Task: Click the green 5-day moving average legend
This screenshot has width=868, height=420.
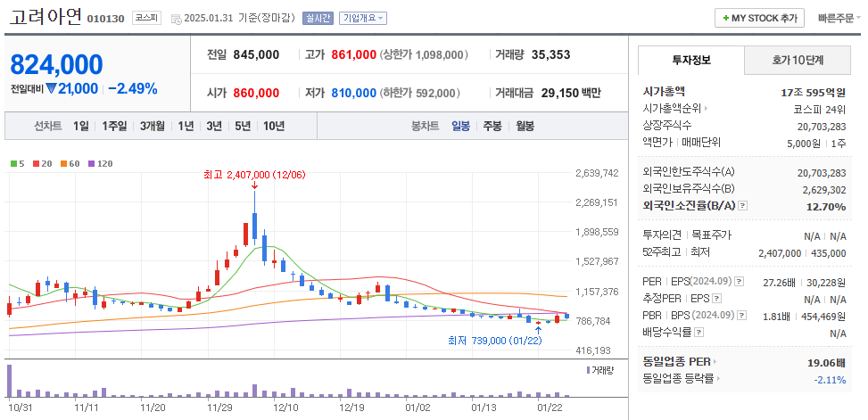Action: [17, 163]
